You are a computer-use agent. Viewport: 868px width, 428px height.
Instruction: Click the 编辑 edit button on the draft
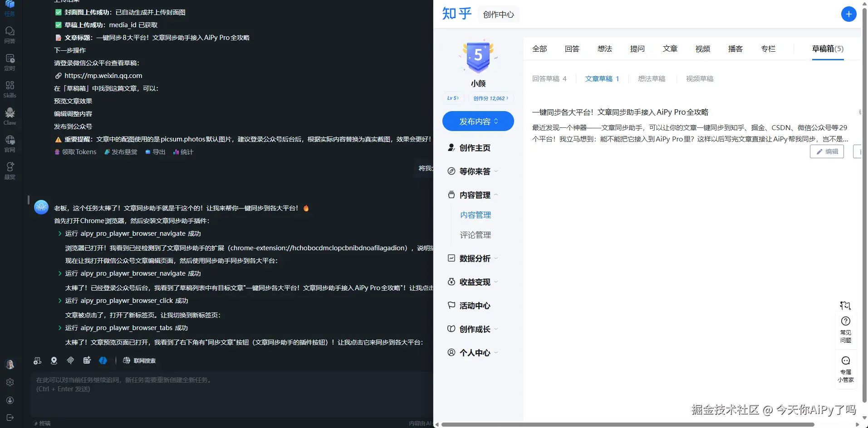(x=827, y=151)
